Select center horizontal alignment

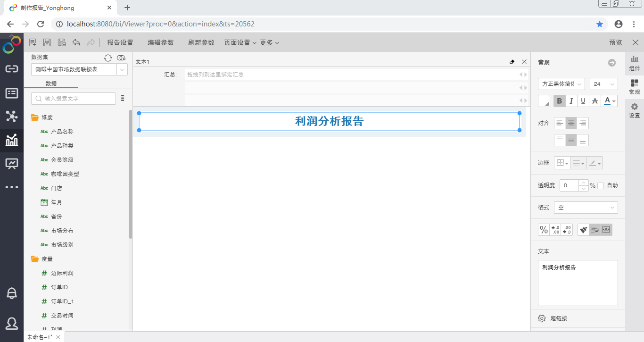pyautogui.click(x=571, y=123)
